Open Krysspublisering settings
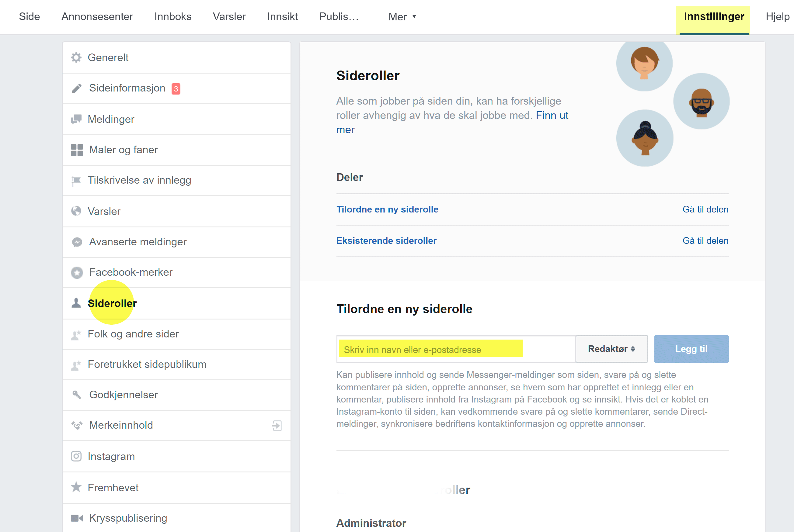This screenshot has height=532, width=794. click(x=176, y=518)
